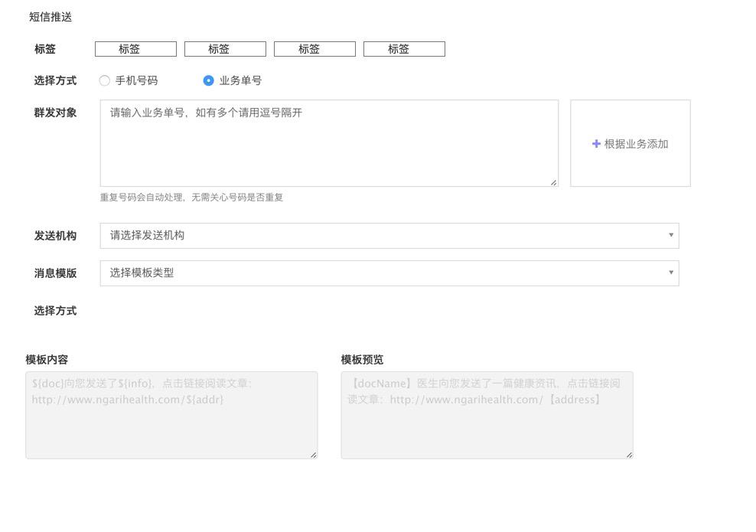The image size is (756, 532).
Task: Click the third 标签 tag button
Action: pyautogui.click(x=314, y=49)
